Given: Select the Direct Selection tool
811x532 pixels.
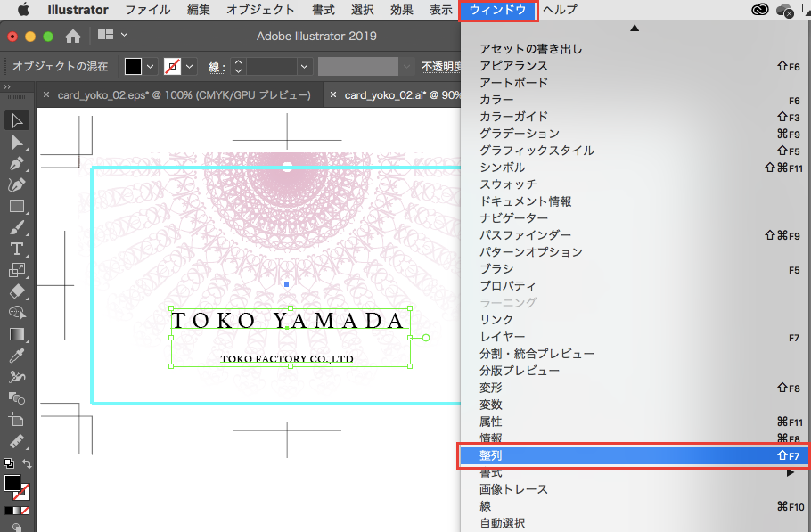Looking at the screenshot, I should [17, 142].
